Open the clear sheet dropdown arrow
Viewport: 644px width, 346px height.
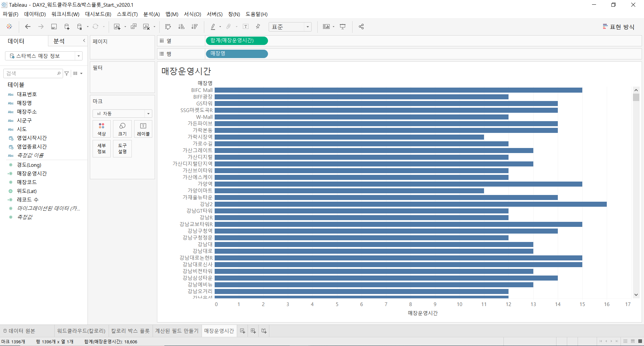(x=154, y=27)
